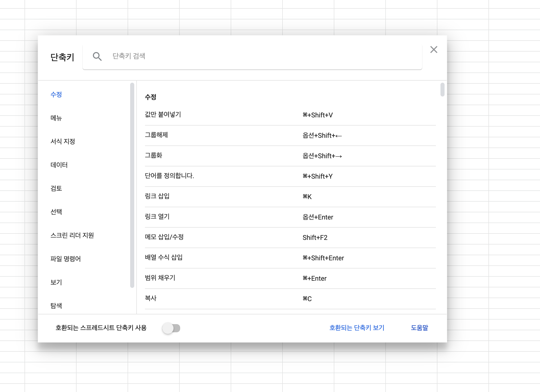Screen dimensions: 540x392
Task: Close the 단축키 dialog with the X
Action: click(x=434, y=50)
